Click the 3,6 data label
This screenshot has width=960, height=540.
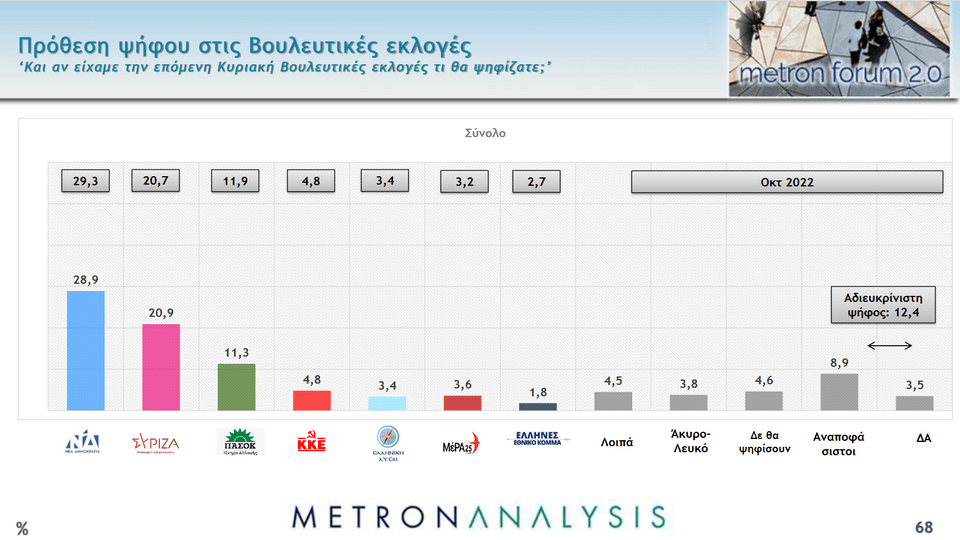point(463,384)
